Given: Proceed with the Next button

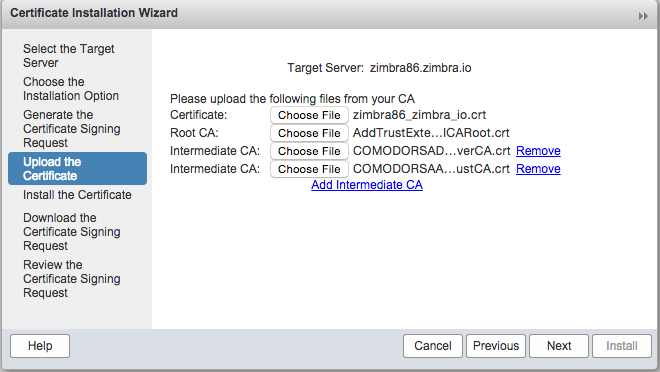Looking at the screenshot, I should [559, 346].
